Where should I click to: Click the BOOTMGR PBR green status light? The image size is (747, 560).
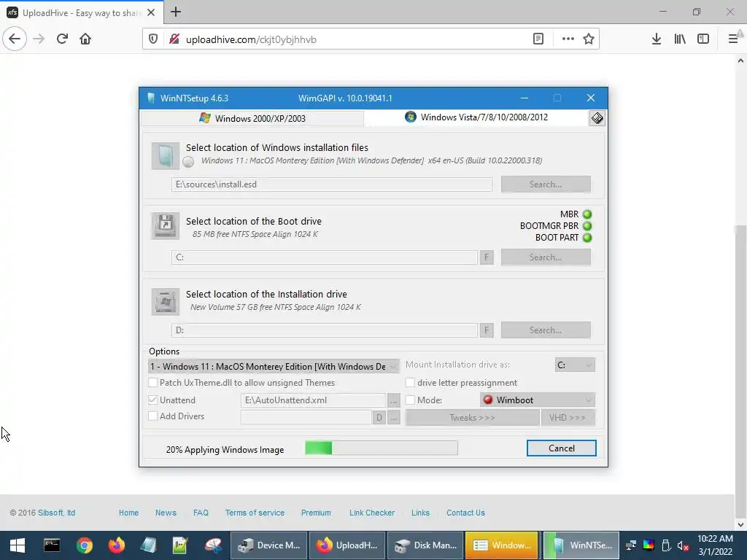[587, 226]
